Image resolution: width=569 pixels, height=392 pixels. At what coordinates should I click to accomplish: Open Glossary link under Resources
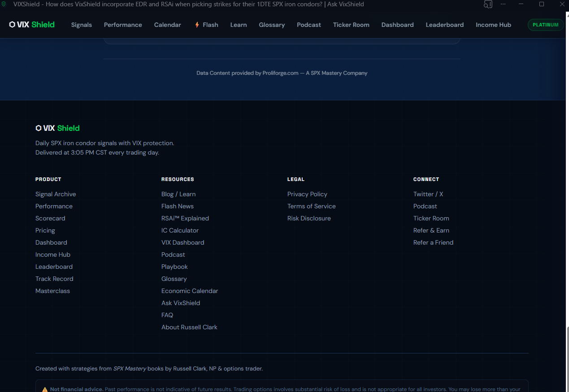coord(174,279)
